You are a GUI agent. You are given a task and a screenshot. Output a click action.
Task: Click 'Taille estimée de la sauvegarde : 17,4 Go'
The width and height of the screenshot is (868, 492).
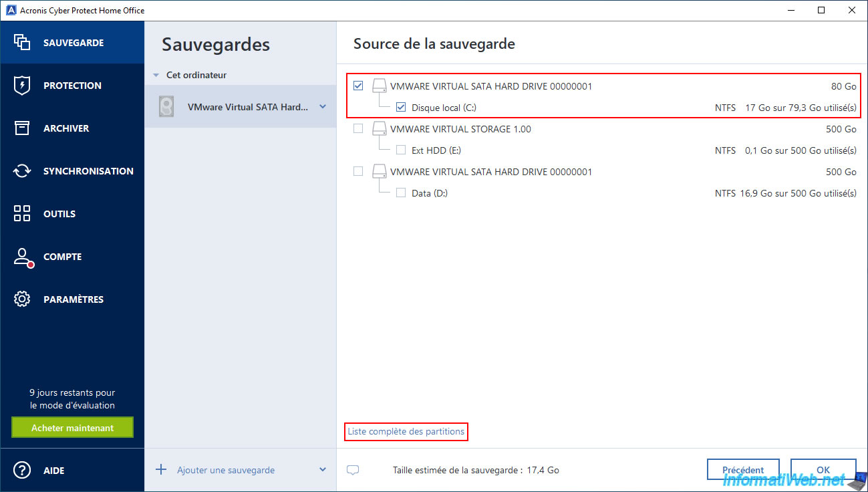[x=476, y=470]
